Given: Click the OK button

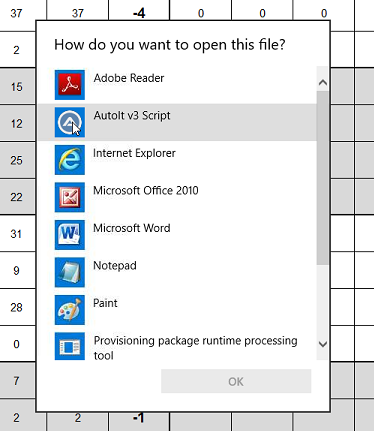Looking at the screenshot, I should [x=236, y=381].
